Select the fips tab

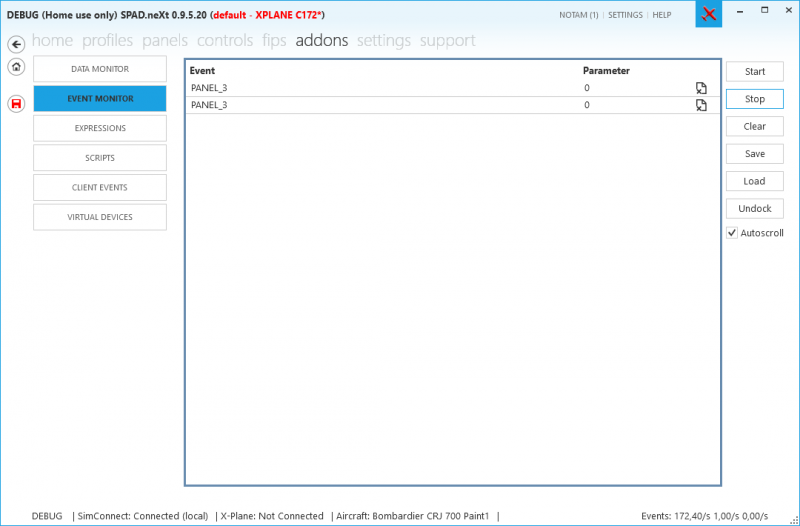tap(274, 40)
